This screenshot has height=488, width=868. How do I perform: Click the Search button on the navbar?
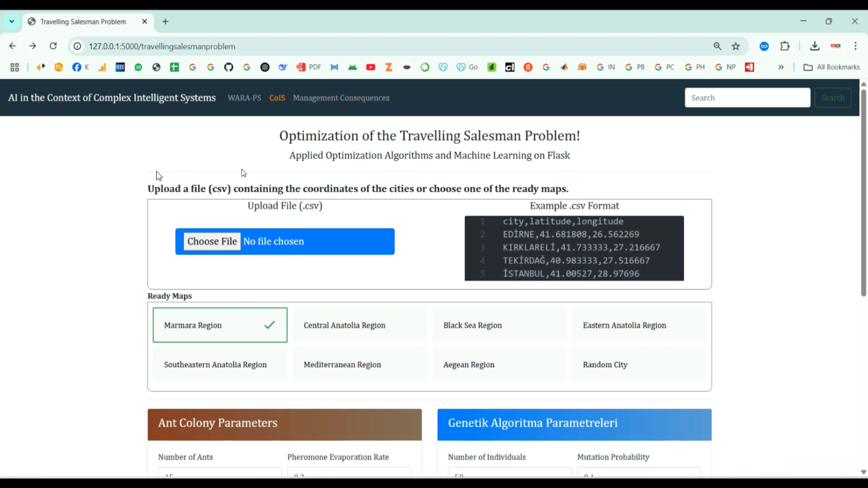click(832, 98)
